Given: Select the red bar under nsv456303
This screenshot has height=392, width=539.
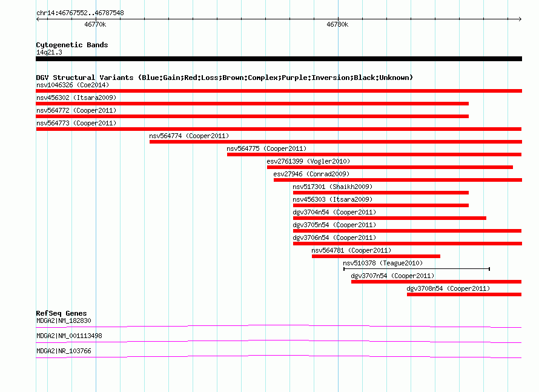Looking at the screenshot, I should (x=381, y=205).
